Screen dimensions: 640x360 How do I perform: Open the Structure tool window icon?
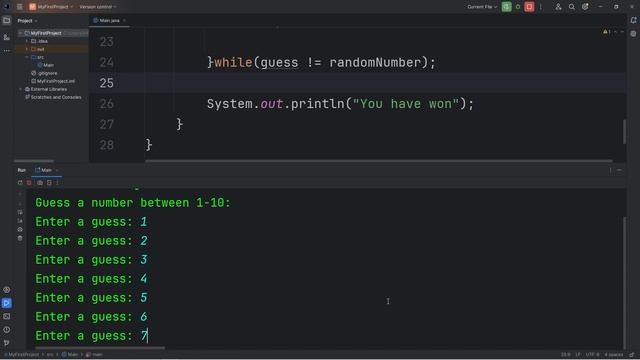coord(7,38)
